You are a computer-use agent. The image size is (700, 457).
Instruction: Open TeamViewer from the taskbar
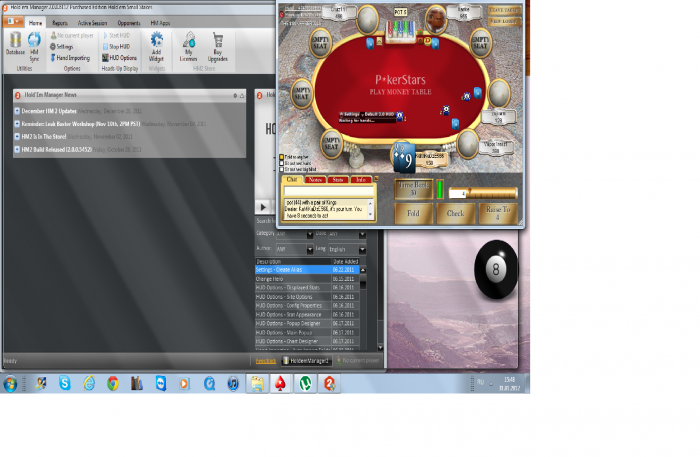coord(161,383)
